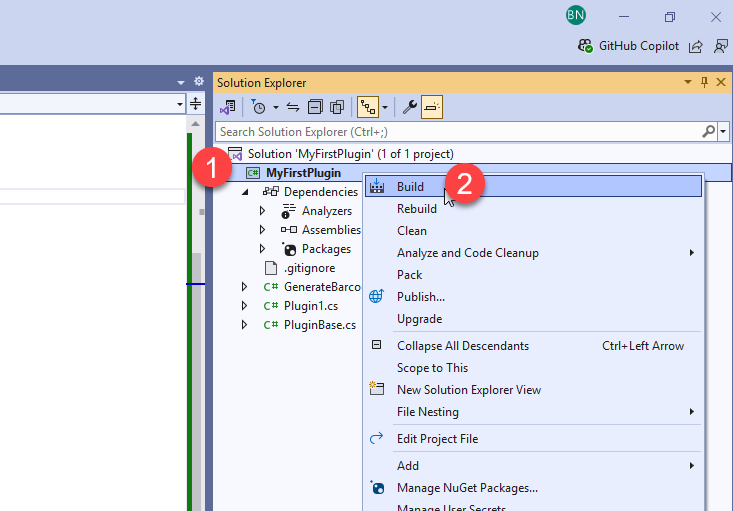Expand the PluginBase.cs node
733x511 pixels.
click(244, 325)
